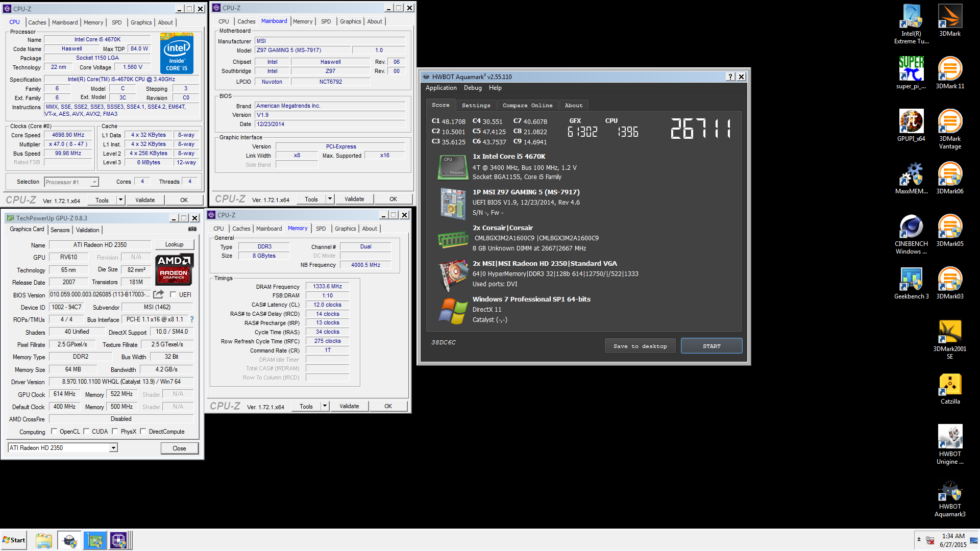The width and height of the screenshot is (980, 551).
Task: Expand Tools dropdown arrow in Mainboard window
Action: 330,199
